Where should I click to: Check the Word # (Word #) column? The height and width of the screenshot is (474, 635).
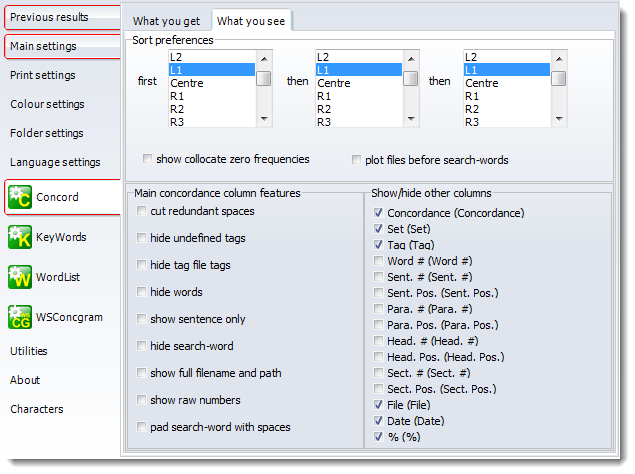pyautogui.click(x=378, y=261)
